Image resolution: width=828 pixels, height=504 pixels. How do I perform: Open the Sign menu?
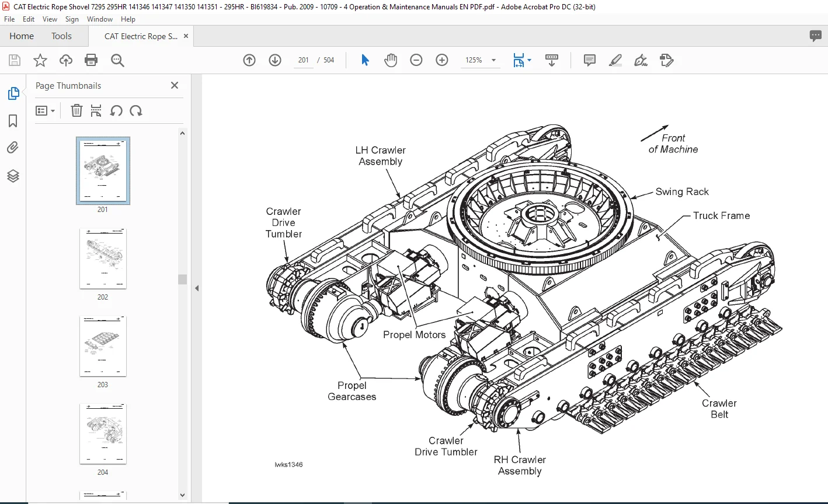pyautogui.click(x=72, y=19)
